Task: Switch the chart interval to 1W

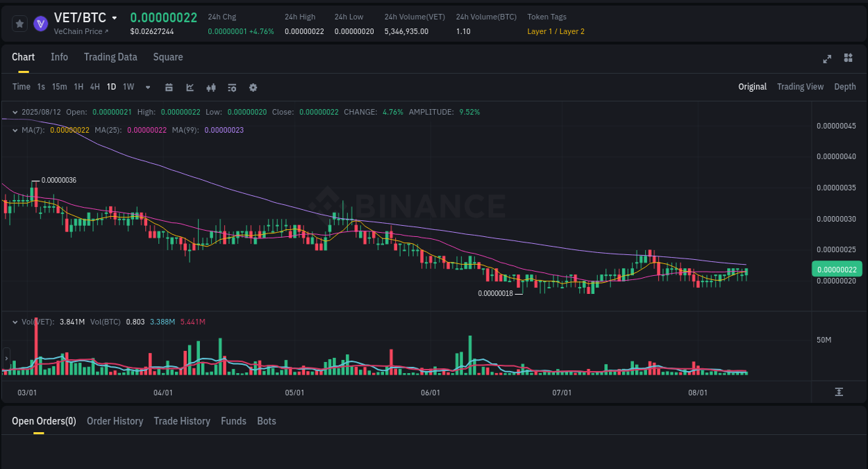Action: pyautogui.click(x=128, y=87)
